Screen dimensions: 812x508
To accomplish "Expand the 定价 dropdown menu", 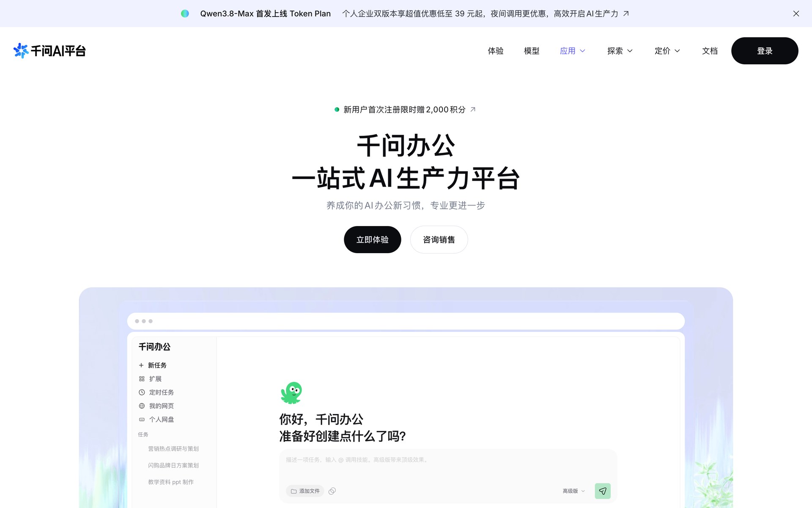I will click(x=667, y=51).
